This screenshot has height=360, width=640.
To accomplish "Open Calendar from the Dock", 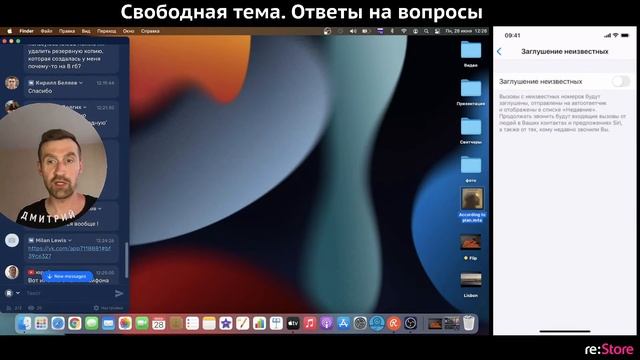I will pos(158,323).
